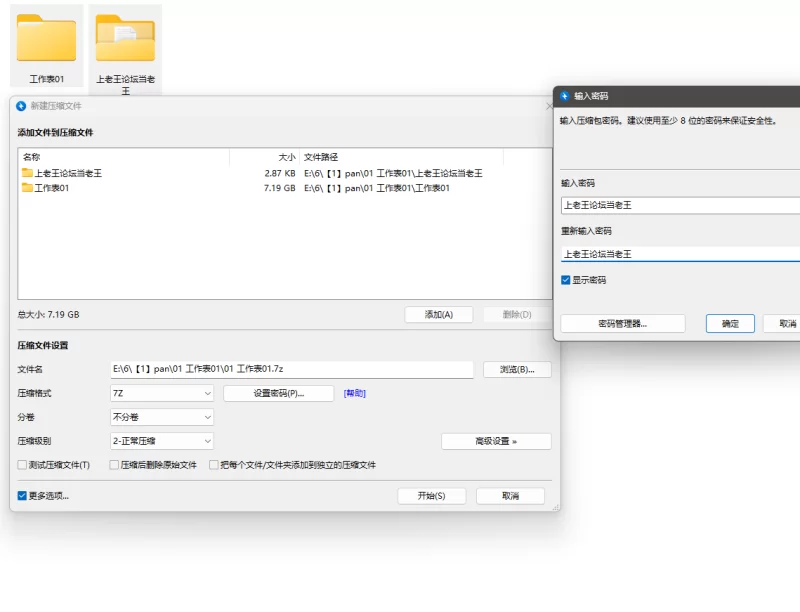The image size is (800, 612).
Task: Click 取消 in 输入密码 dialog
Action: tap(782, 324)
